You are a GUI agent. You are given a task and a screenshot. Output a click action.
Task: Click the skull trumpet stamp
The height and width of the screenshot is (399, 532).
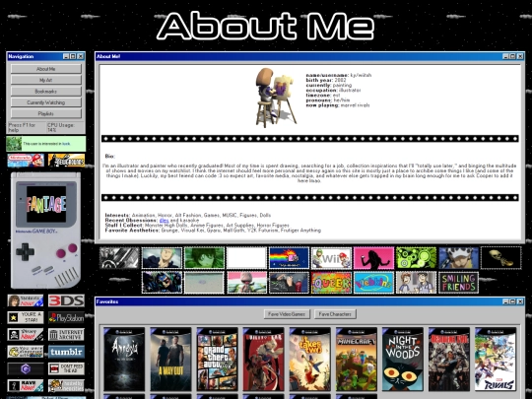click(501, 258)
